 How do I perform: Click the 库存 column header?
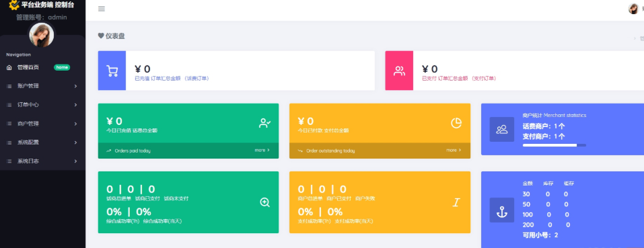point(548,183)
